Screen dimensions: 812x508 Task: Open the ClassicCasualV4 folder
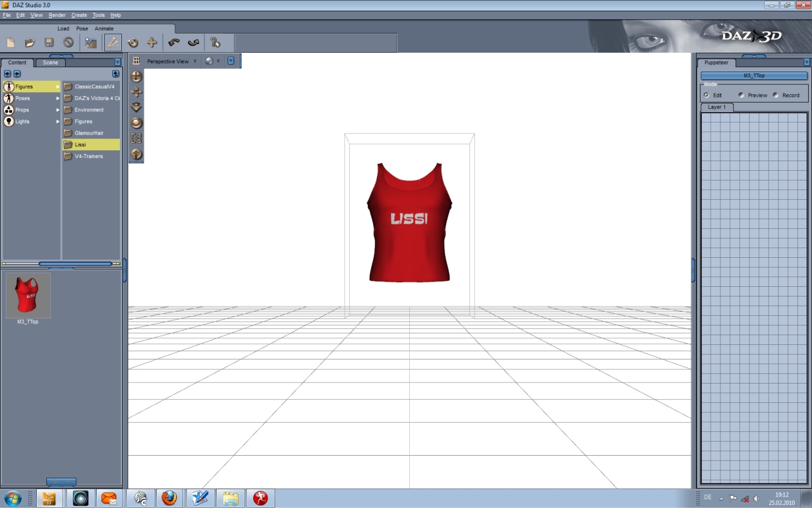(x=91, y=86)
